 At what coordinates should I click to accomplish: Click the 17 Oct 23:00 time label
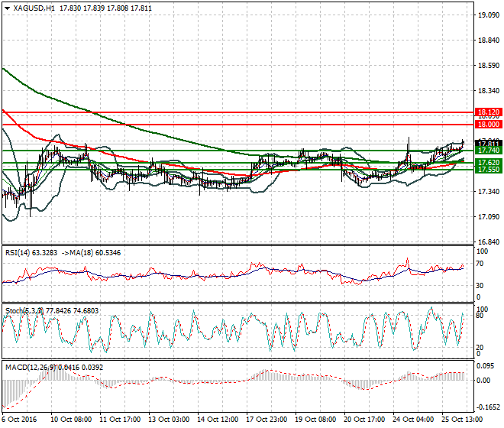(x=267, y=420)
